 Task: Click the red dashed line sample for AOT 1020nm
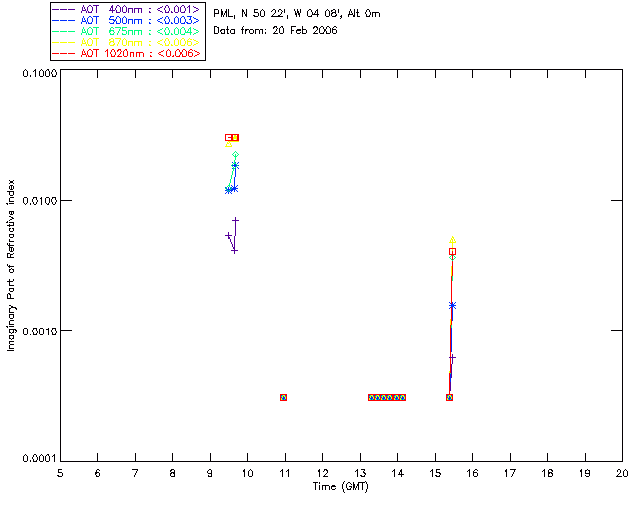pos(64,53)
